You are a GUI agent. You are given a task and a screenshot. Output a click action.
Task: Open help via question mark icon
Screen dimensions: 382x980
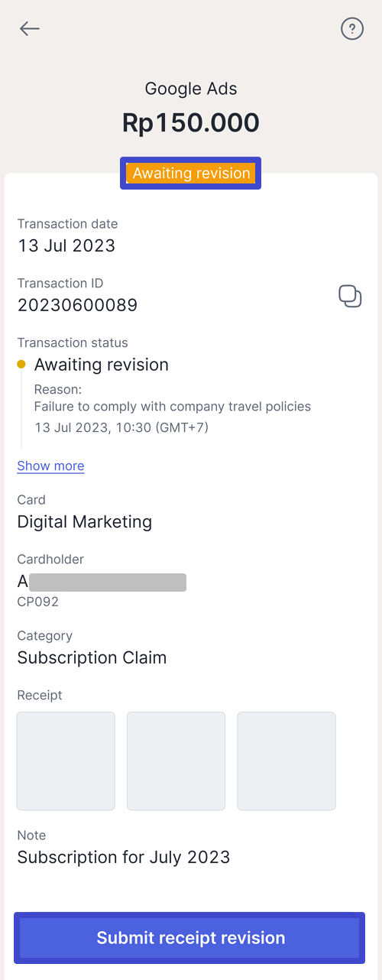pos(351,29)
